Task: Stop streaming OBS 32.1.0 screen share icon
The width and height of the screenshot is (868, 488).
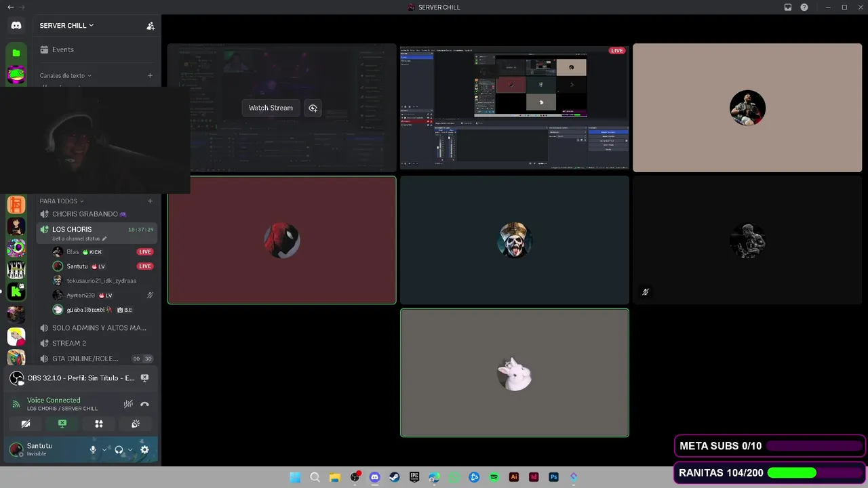Action: pyautogui.click(x=144, y=378)
